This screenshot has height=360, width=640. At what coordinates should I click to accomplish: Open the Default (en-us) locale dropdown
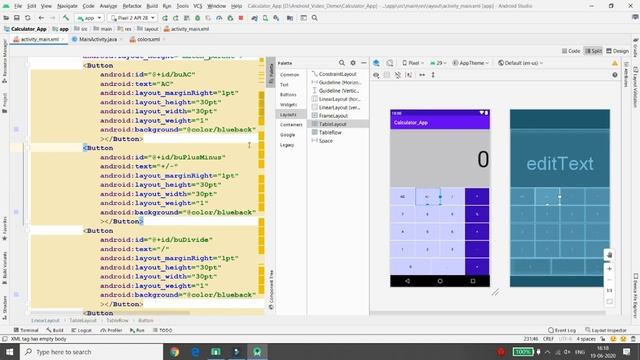pos(521,63)
